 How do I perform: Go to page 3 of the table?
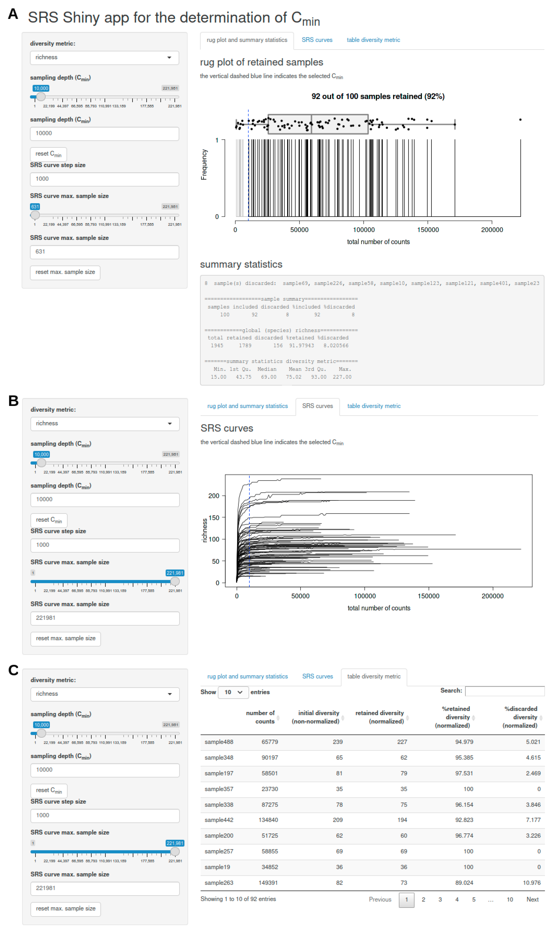(440, 900)
